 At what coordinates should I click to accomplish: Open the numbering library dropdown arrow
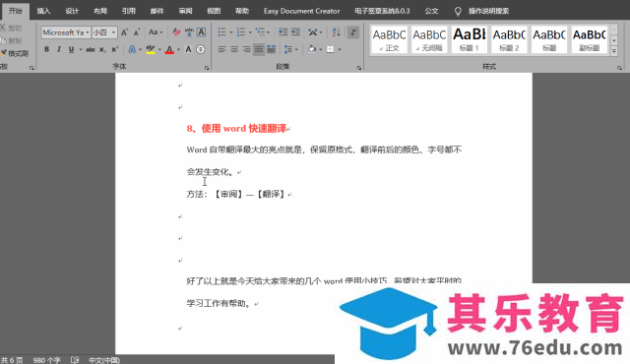coord(250,32)
